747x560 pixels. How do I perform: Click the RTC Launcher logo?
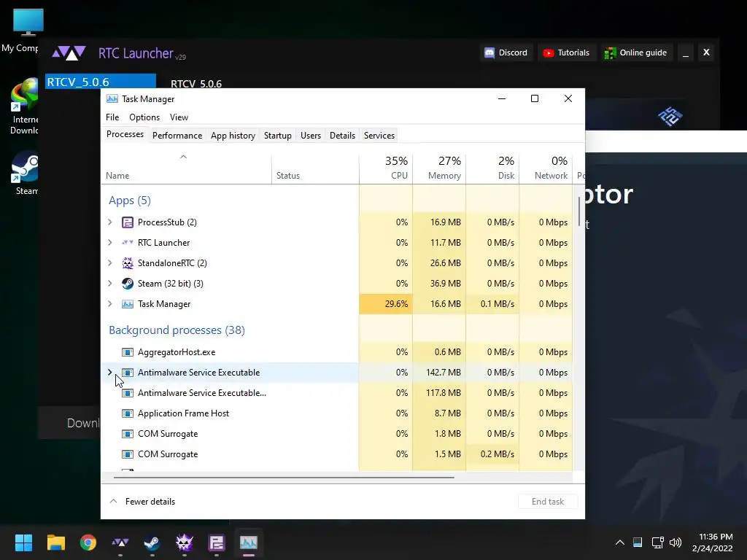point(69,52)
